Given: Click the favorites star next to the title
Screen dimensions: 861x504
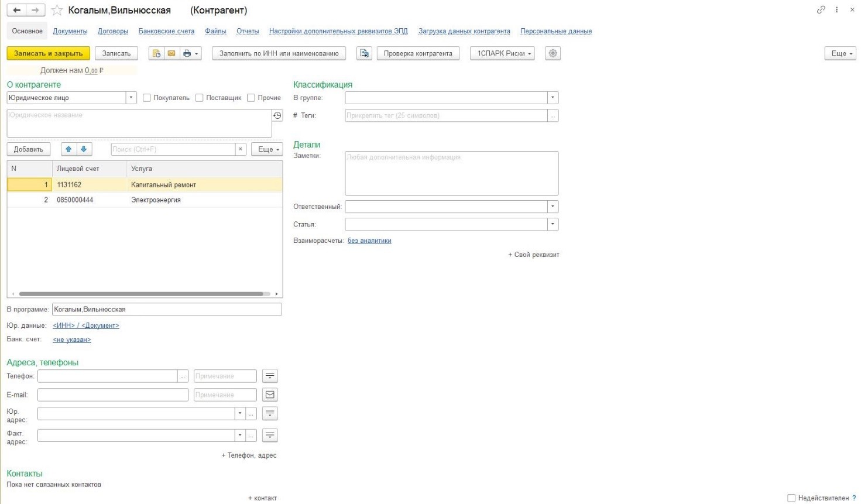Looking at the screenshot, I should (x=57, y=11).
